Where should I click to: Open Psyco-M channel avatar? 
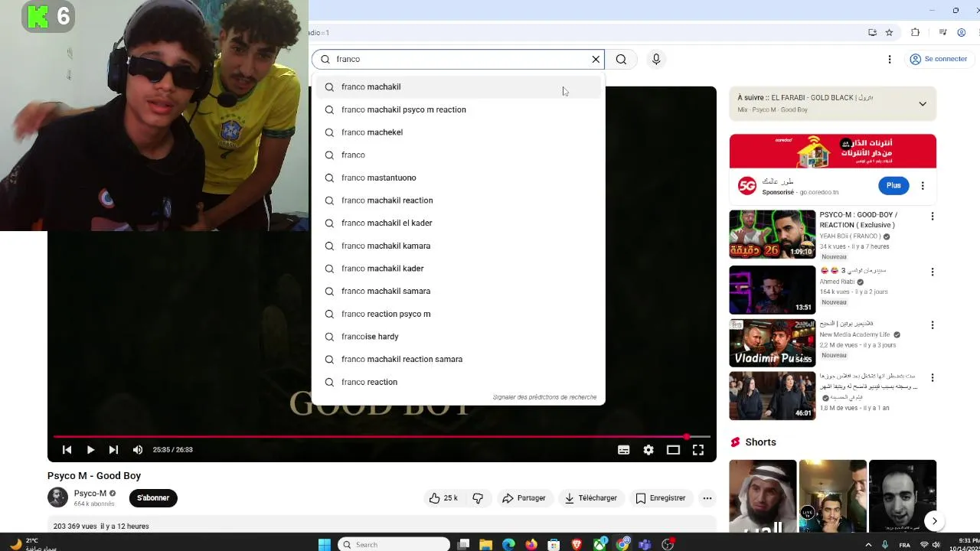pos(57,497)
